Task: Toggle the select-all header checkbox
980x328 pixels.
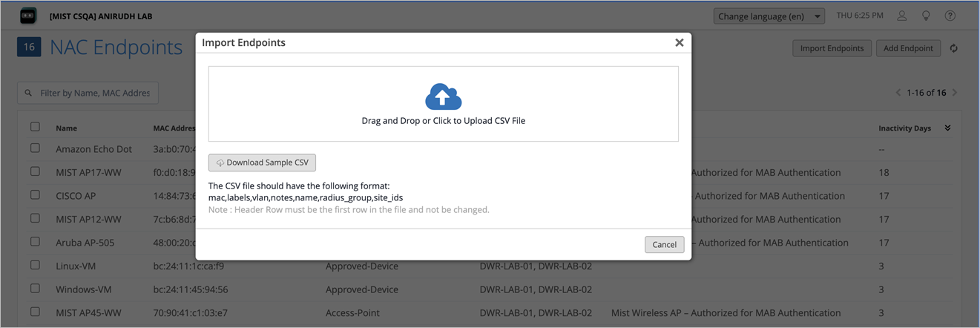Action: pyautogui.click(x=35, y=127)
